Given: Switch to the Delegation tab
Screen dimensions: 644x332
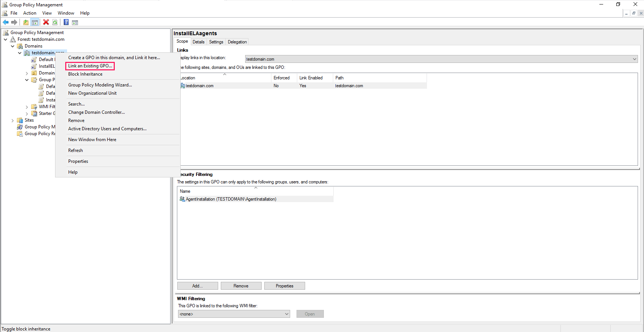Looking at the screenshot, I should click(x=237, y=42).
